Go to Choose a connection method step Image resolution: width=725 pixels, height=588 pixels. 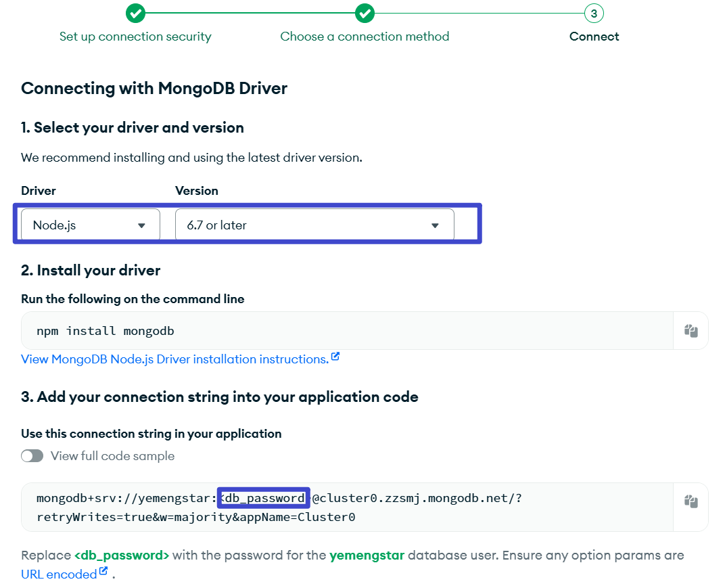pos(365,37)
